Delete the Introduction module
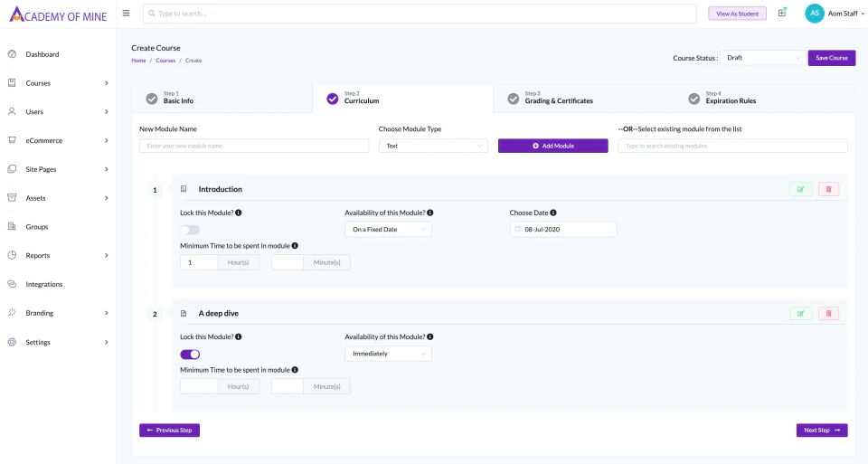 [x=828, y=189]
